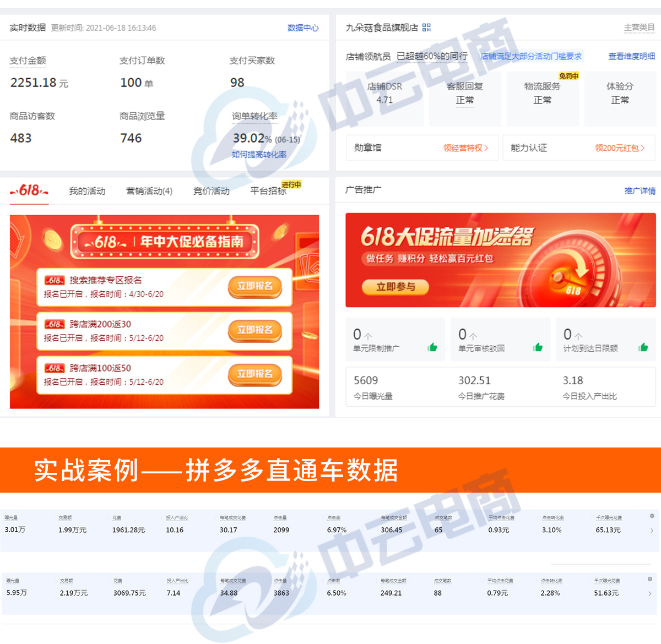Expand the 3.01万 data row chevron
This screenshot has height=644, width=661.
pyautogui.click(x=652, y=531)
